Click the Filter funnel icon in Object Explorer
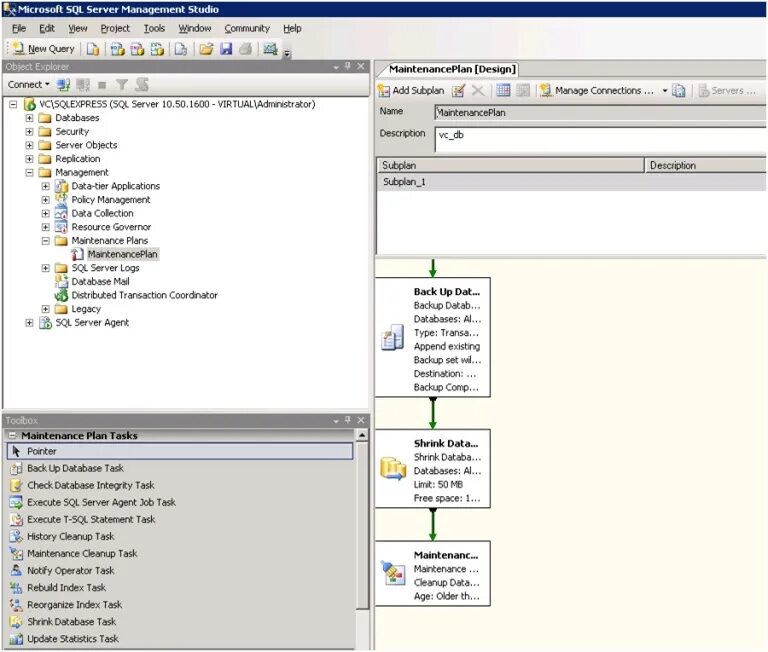This screenshot has height=652, width=768. coord(121,85)
